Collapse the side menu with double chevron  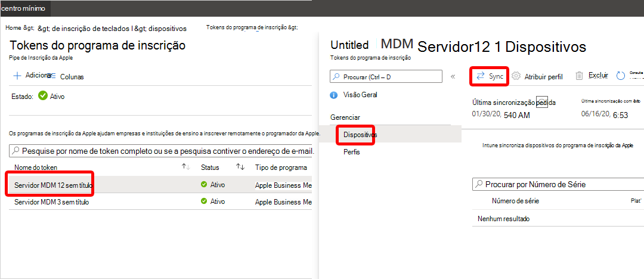coord(453,76)
